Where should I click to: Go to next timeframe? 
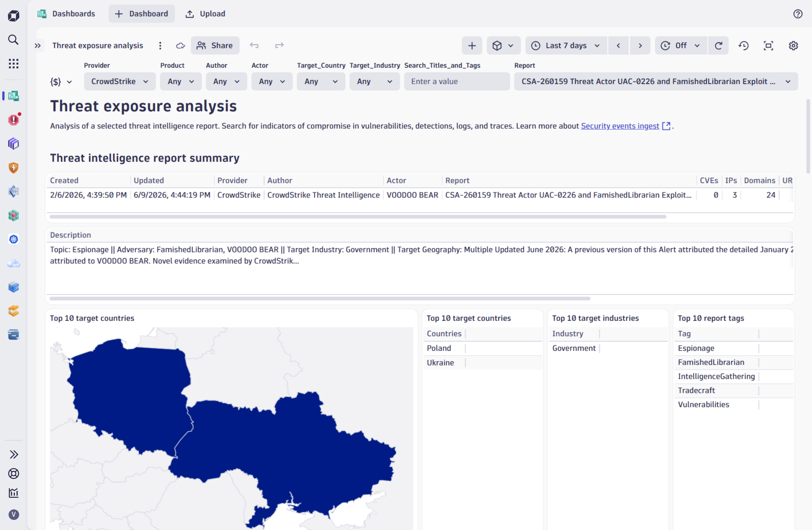[x=640, y=46]
